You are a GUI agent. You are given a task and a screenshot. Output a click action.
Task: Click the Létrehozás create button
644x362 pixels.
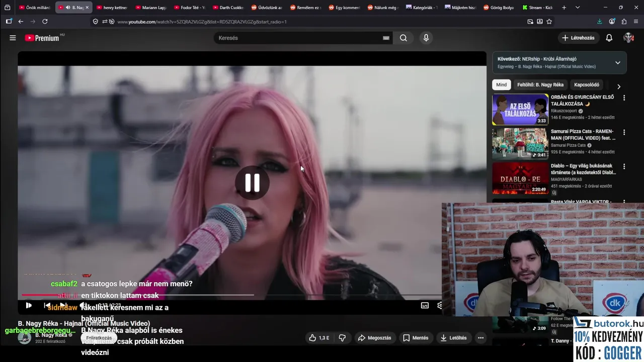[579, 38]
